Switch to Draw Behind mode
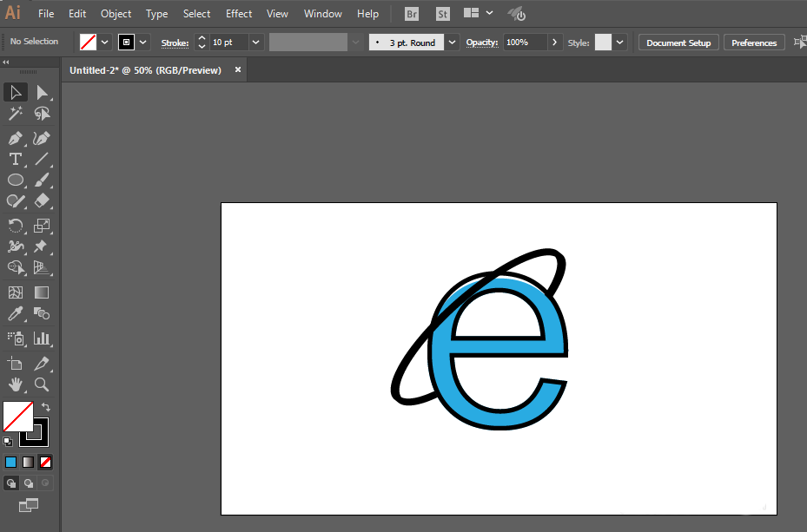807x532 pixels. click(29, 483)
